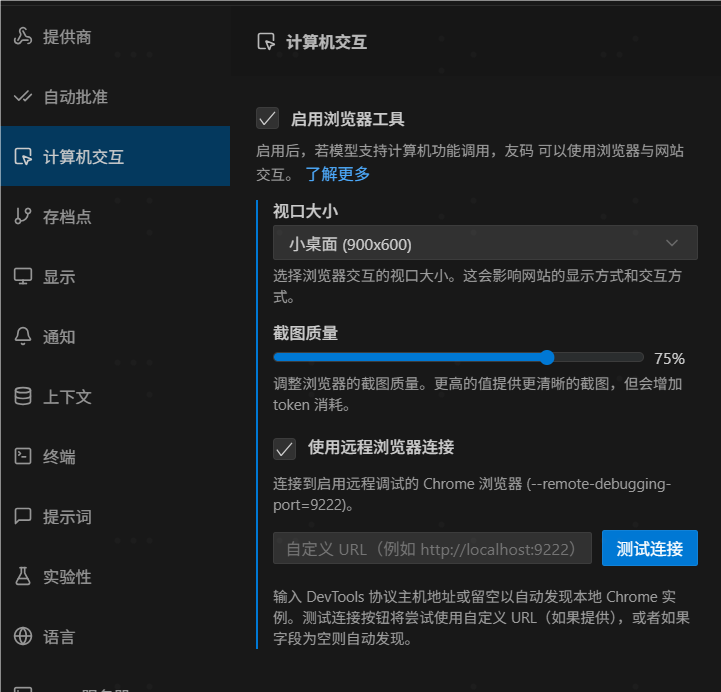Click the 上下文 database icon
This screenshot has height=692, width=721.
click(23, 397)
